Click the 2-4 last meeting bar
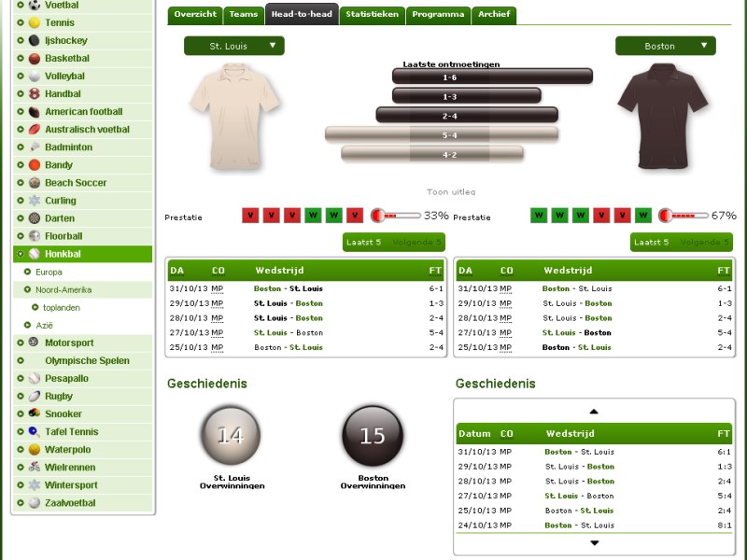 point(467,115)
